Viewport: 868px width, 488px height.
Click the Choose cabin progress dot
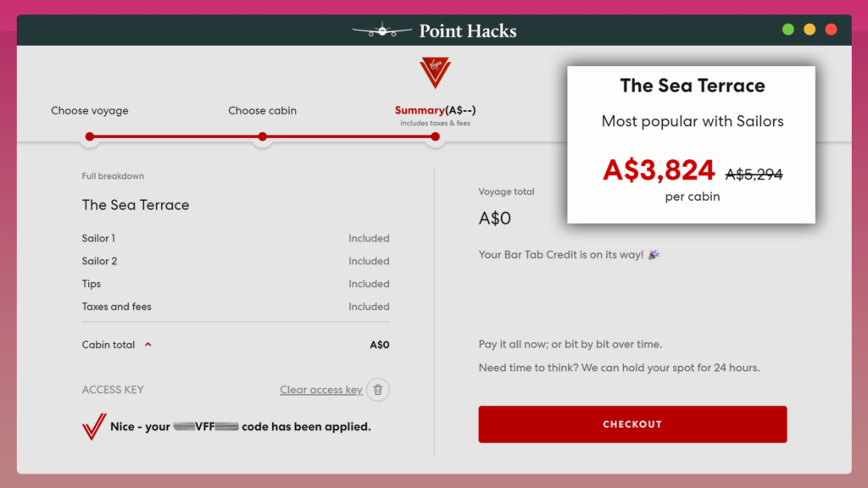tap(263, 136)
